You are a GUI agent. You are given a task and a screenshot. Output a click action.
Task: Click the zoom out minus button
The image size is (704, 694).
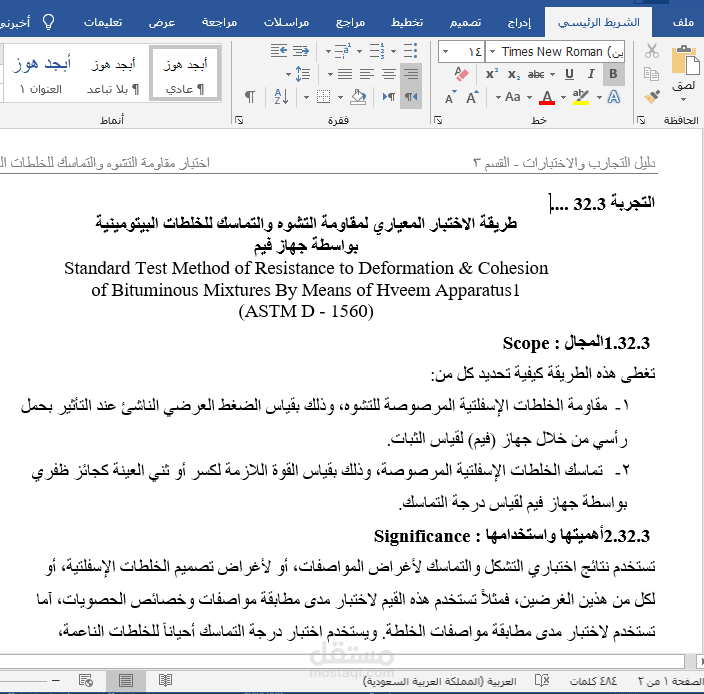pyautogui.click(x=56, y=681)
